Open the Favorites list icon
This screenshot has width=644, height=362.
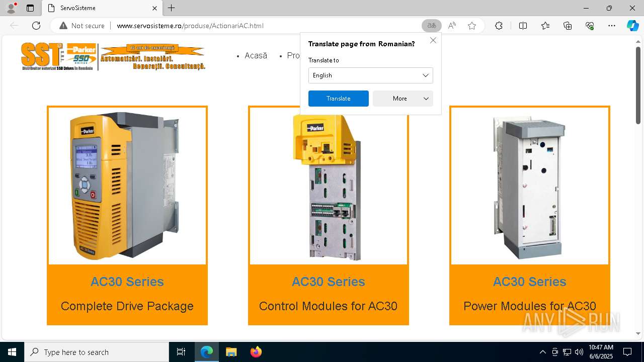click(x=545, y=26)
